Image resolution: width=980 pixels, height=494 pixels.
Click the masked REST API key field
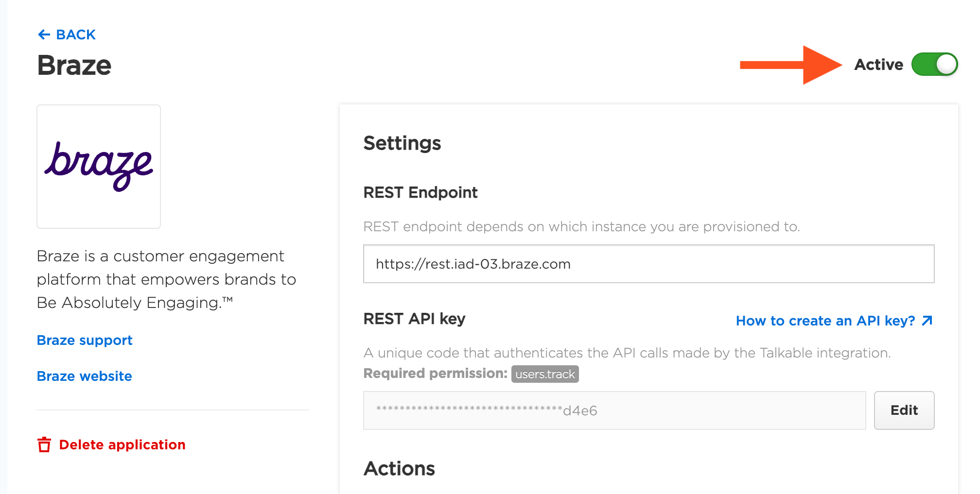(614, 410)
